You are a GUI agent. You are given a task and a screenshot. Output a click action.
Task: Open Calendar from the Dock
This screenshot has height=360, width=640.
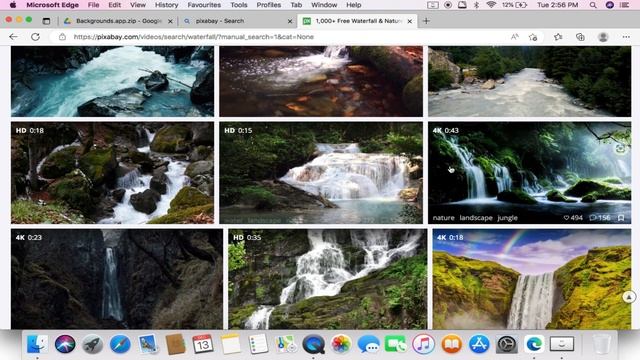(203, 344)
